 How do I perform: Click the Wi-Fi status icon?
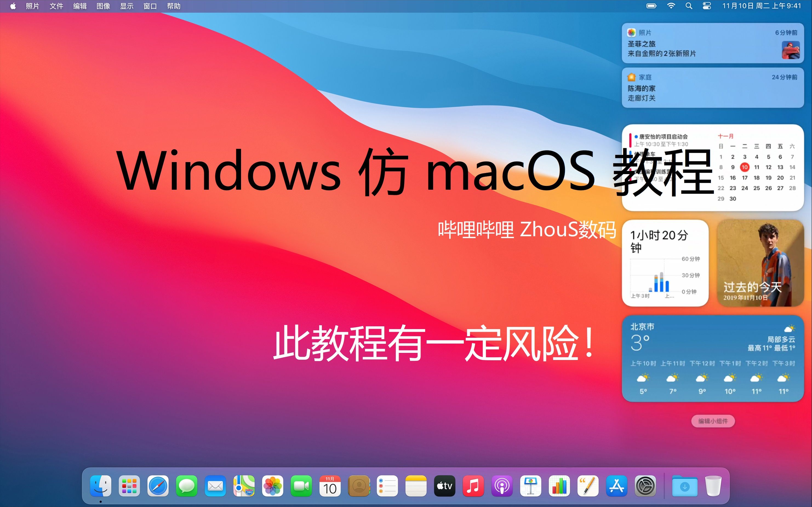[x=671, y=6]
